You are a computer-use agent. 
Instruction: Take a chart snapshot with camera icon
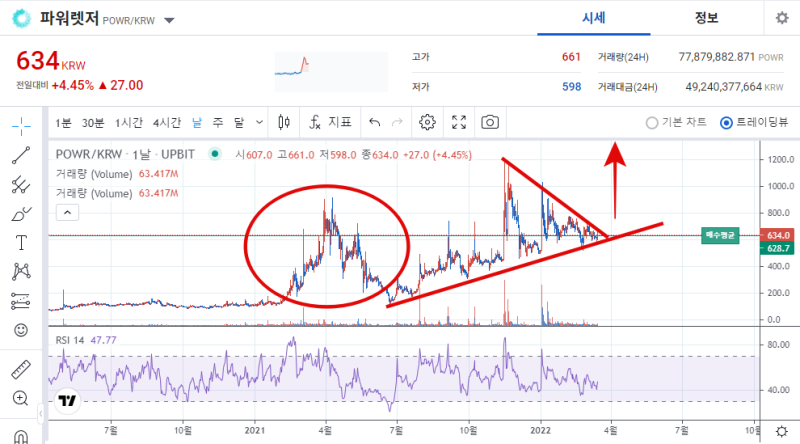pos(490,122)
